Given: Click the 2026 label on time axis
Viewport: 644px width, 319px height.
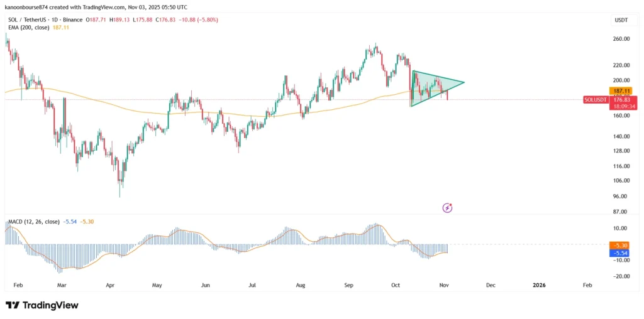Looking at the screenshot, I should [x=539, y=285].
